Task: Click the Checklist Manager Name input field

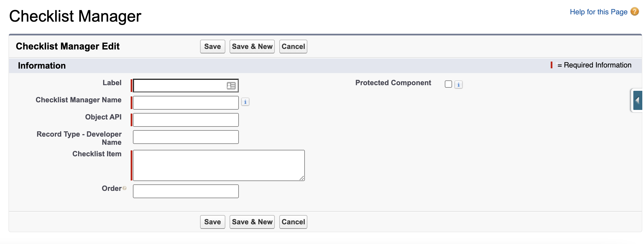Action: point(185,103)
